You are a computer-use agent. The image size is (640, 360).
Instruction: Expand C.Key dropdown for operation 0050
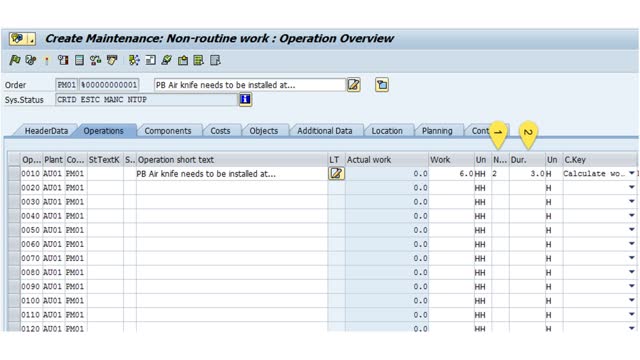point(631,230)
